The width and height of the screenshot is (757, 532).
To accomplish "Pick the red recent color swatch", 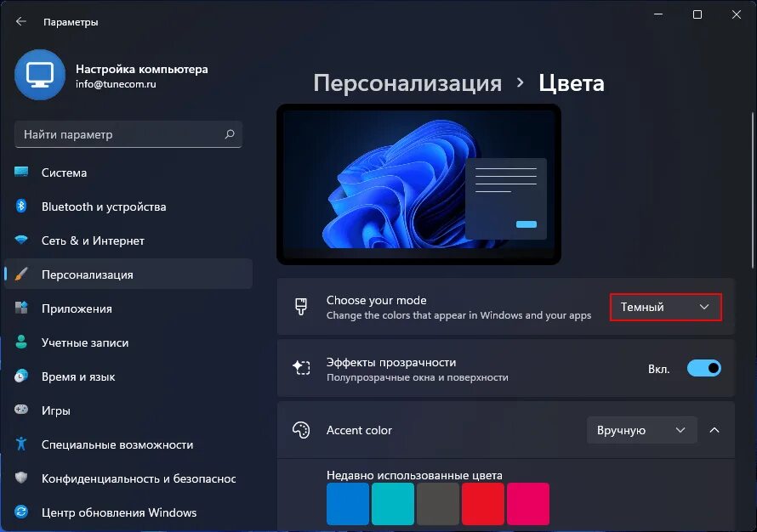I will pos(483,504).
